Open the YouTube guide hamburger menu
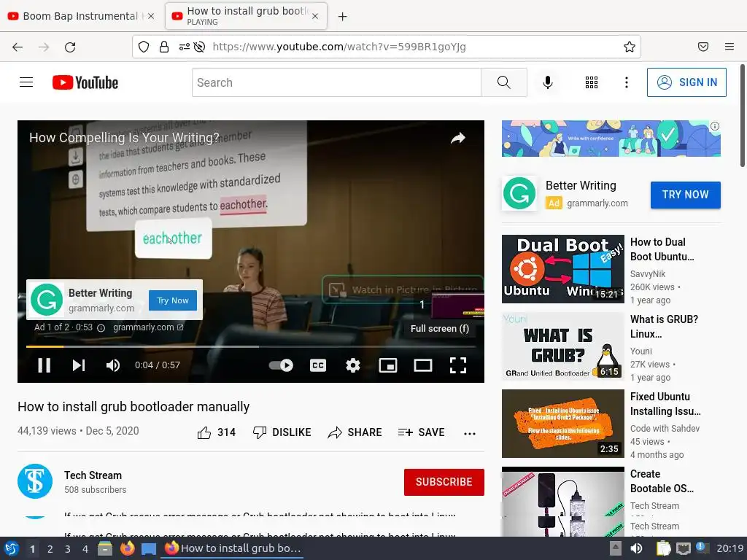The width and height of the screenshot is (747, 560). (x=26, y=82)
